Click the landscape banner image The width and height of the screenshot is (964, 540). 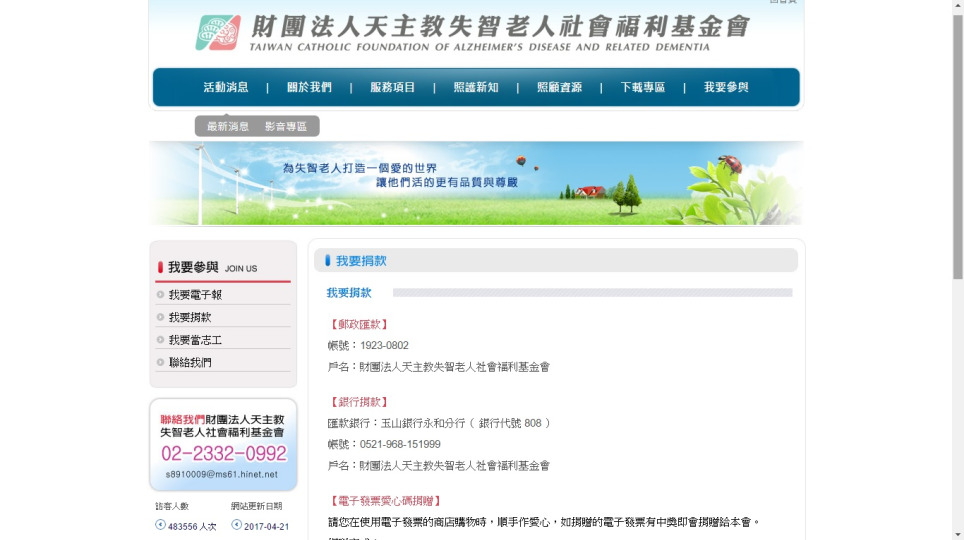click(x=476, y=183)
